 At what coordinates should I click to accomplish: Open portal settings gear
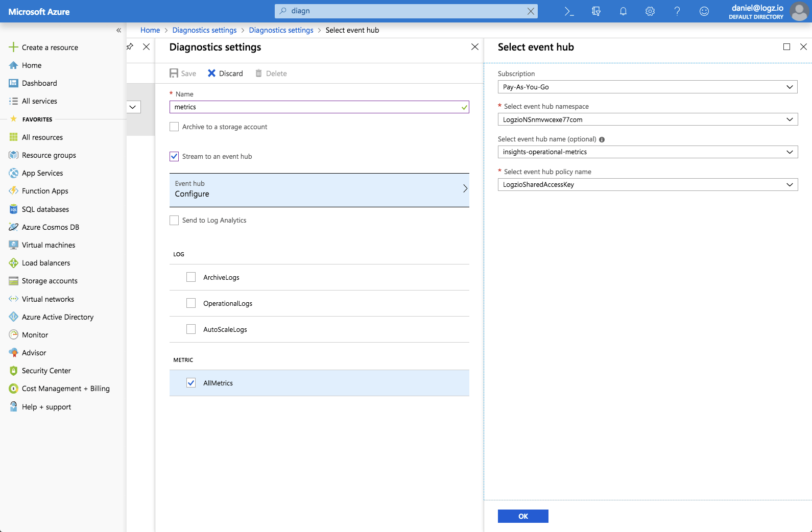click(x=650, y=11)
